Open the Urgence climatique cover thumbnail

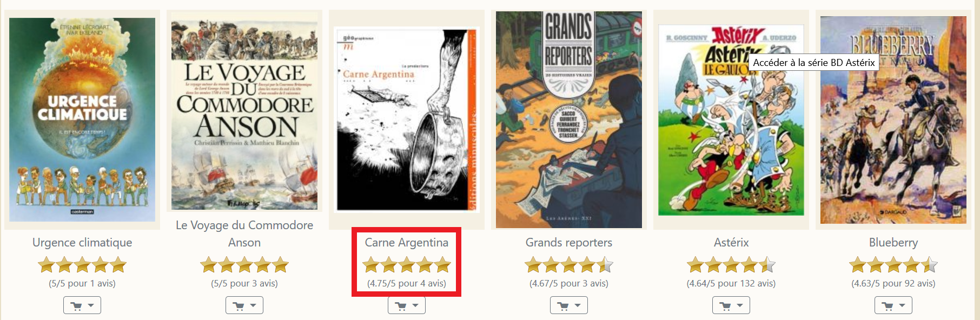82,119
